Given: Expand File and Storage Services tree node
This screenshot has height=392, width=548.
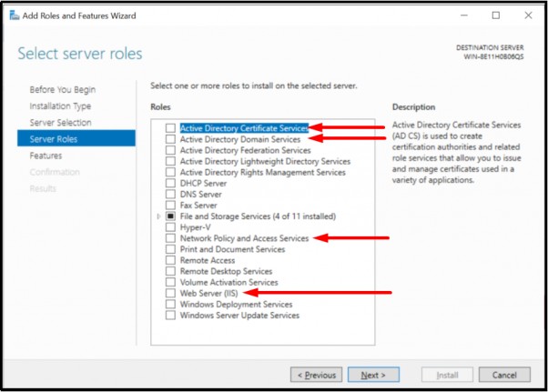Looking at the screenshot, I should point(158,216).
